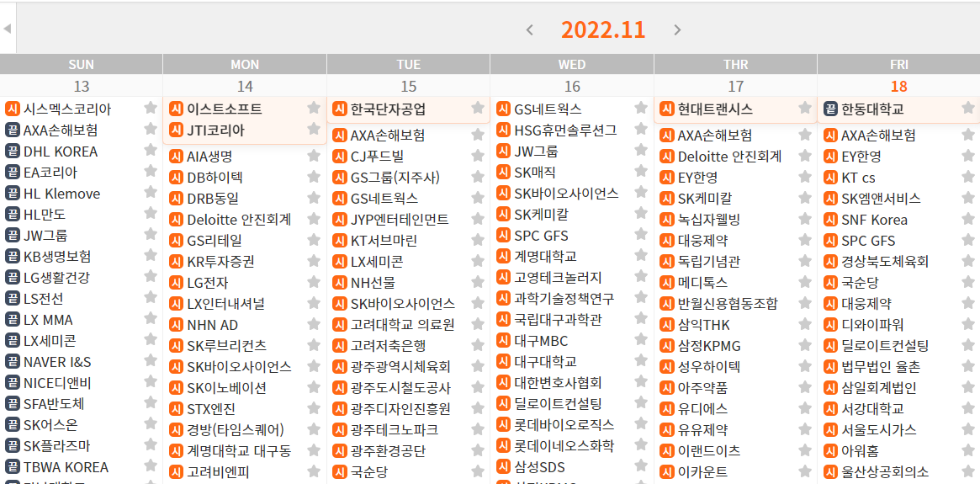Click the start badge beside KT서브마린

click(339, 240)
